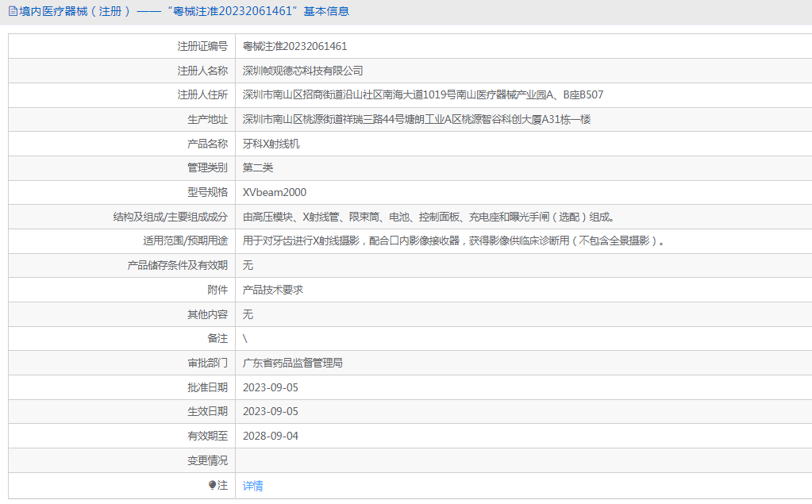Click the 无 value in the storage conditions row

[x=248, y=266]
